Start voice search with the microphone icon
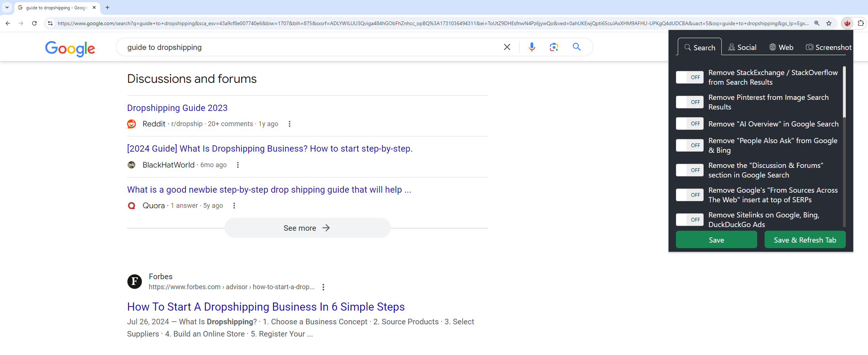The height and width of the screenshot is (355, 868). pos(532,47)
